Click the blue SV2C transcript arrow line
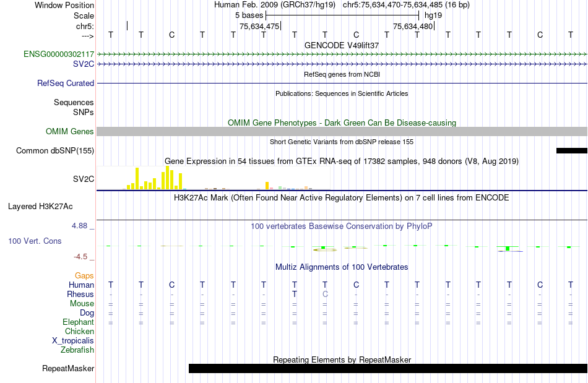This screenshot has height=383, width=588. (342, 64)
